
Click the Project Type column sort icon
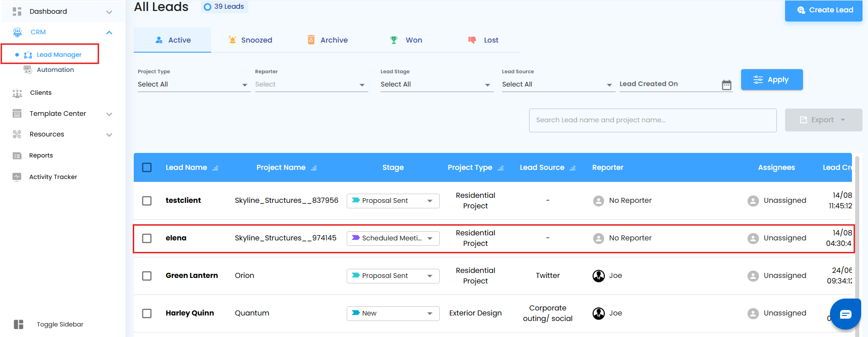pyautogui.click(x=501, y=168)
